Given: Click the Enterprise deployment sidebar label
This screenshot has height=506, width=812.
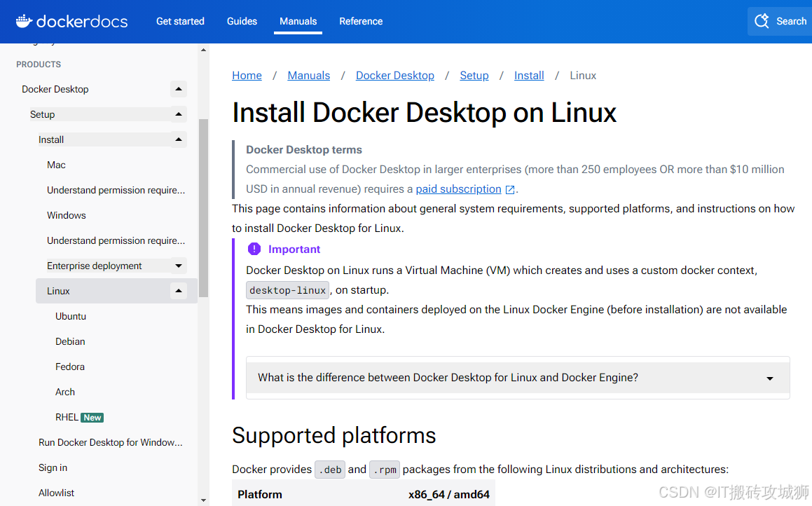Looking at the screenshot, I should [95, 266].
